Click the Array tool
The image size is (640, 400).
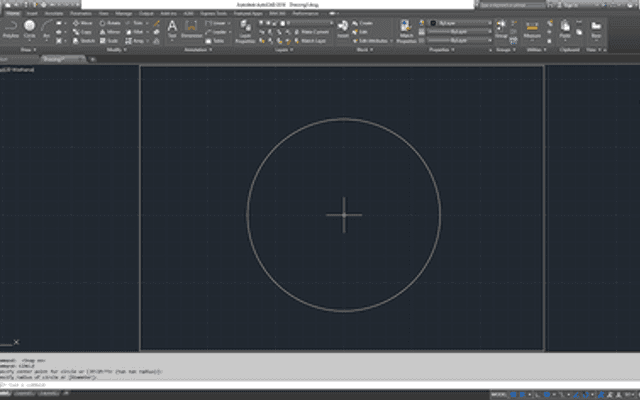135,41
